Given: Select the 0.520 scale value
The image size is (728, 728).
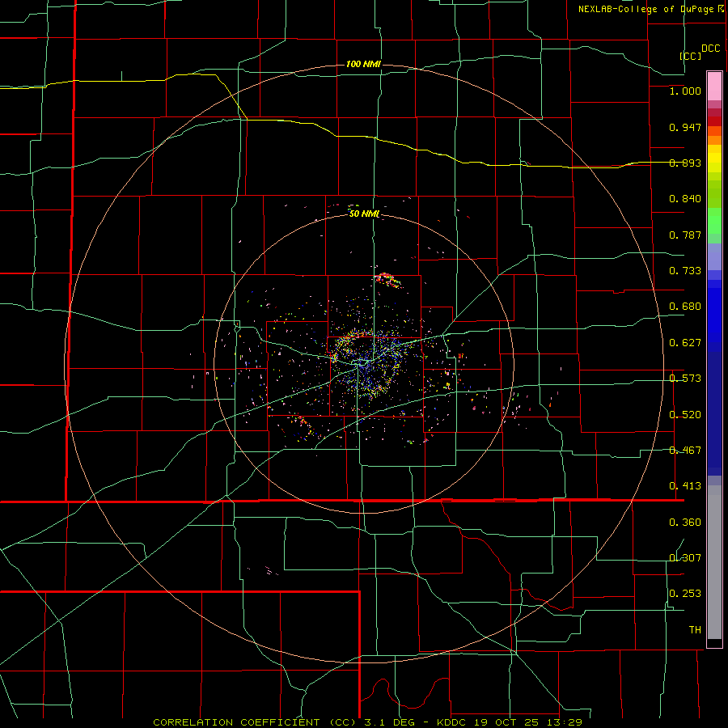Looking at the screenshot, I should (685, 415).
